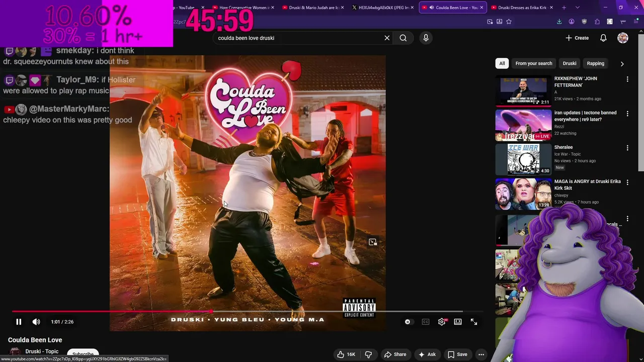Like the video (16K thumbs up)
The width and height of the screenshot is (644, 362).
tap(347, 354)
